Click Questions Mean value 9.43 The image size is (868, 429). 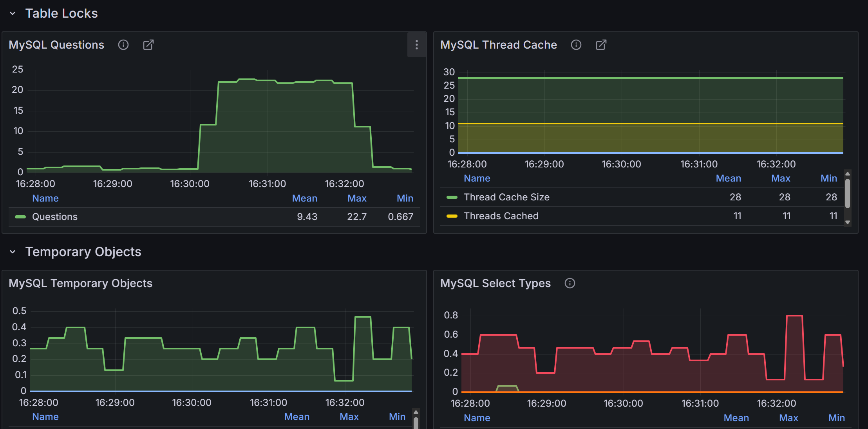307,217
